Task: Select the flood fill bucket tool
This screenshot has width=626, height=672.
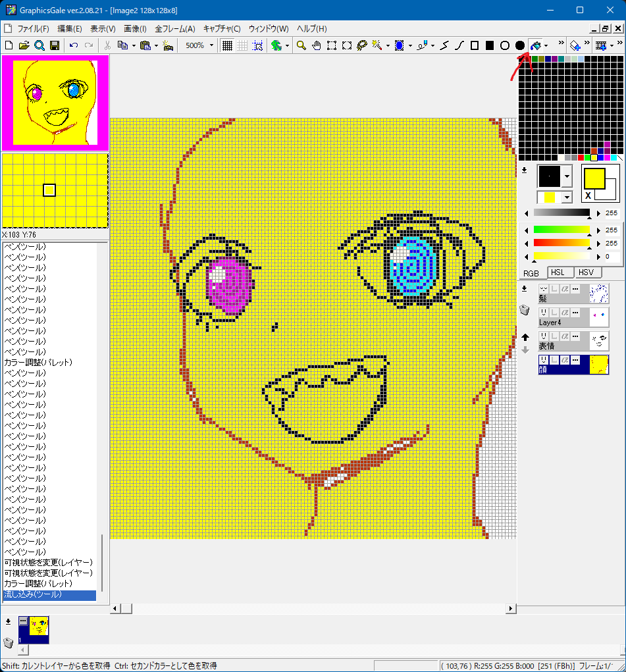Action: click(536, 45)
